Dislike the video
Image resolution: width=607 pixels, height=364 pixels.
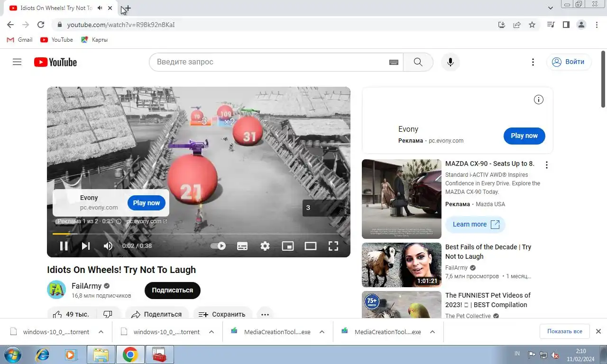point(108,314)
